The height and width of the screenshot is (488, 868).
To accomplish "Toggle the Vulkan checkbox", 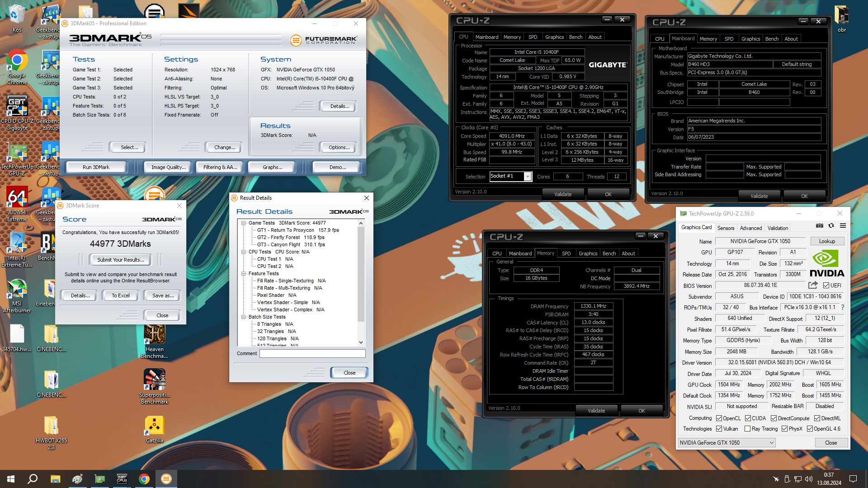I will 719,429.
